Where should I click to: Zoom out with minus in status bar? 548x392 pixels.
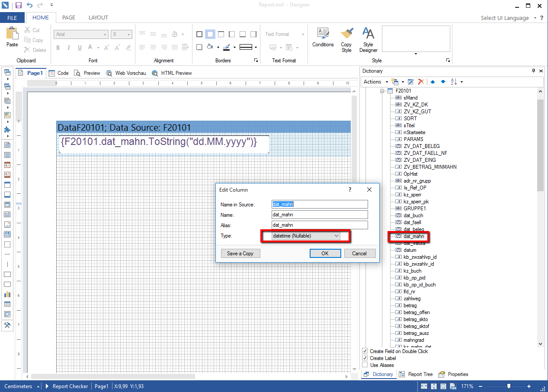(x=481, y=386)
